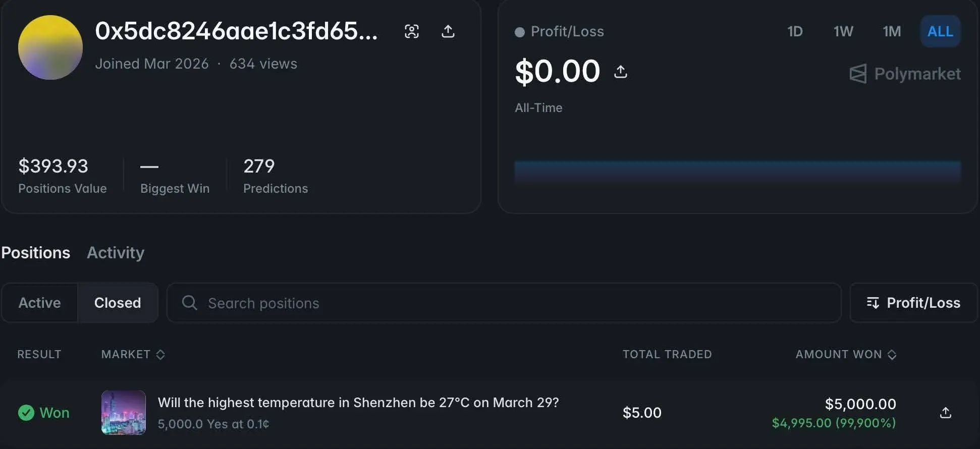Click the Shenzhen market thumbnail

tap(124, 413)
